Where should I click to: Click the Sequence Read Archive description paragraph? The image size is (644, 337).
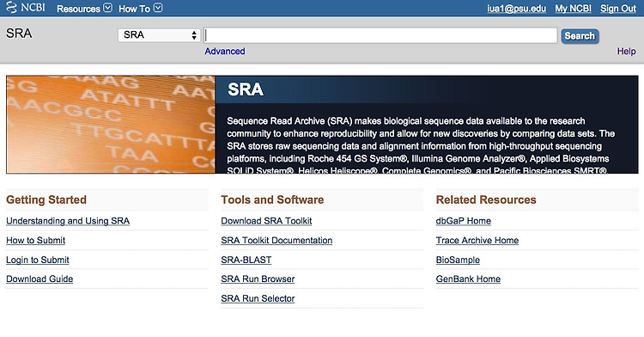click(x=421, y=145)
